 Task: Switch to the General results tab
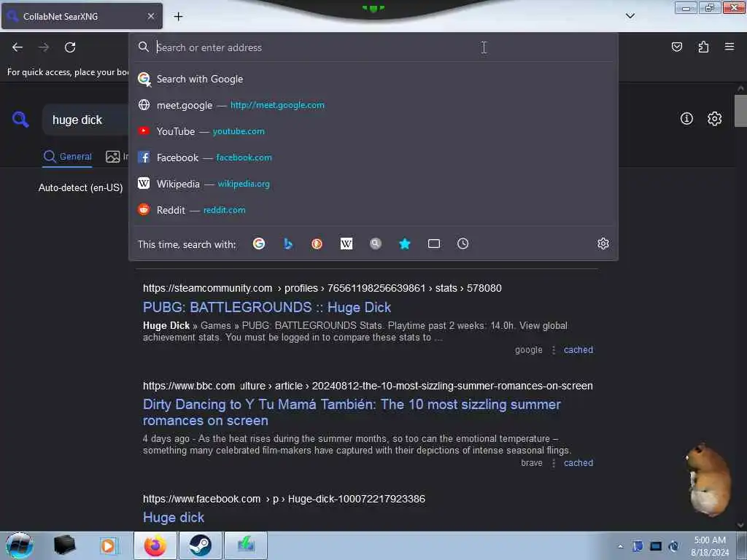pyautogui.click(x=67, y=157)
